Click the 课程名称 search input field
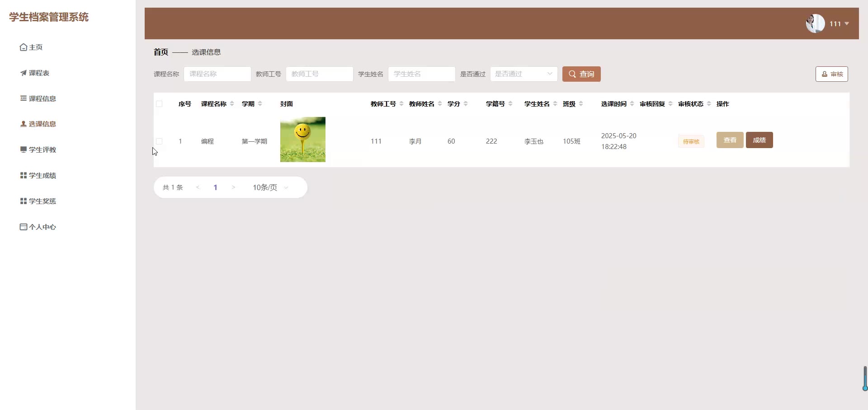868x410 pixels. pyautogui.click(x=217, y=74)
